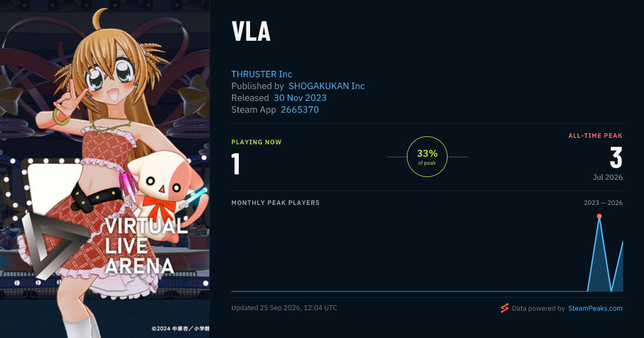Viewport: 644px width, 338px height.
Task: Click the 30 Nov 2023 release date
Action: tap(300, 98)
